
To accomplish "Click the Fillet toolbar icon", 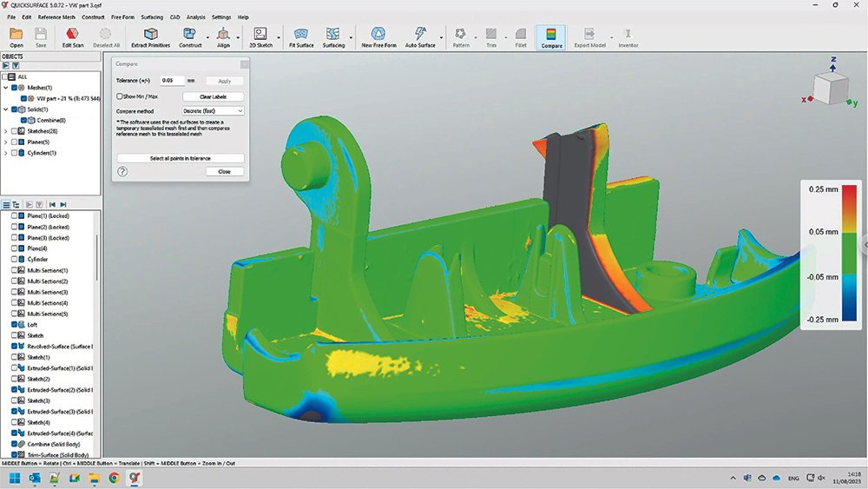I will click(521, 35).
